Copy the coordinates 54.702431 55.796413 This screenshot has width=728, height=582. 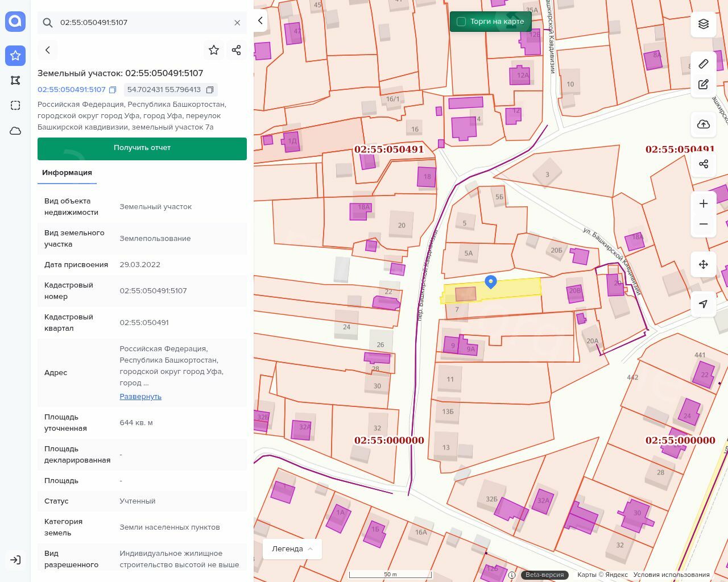pos(210,90)
